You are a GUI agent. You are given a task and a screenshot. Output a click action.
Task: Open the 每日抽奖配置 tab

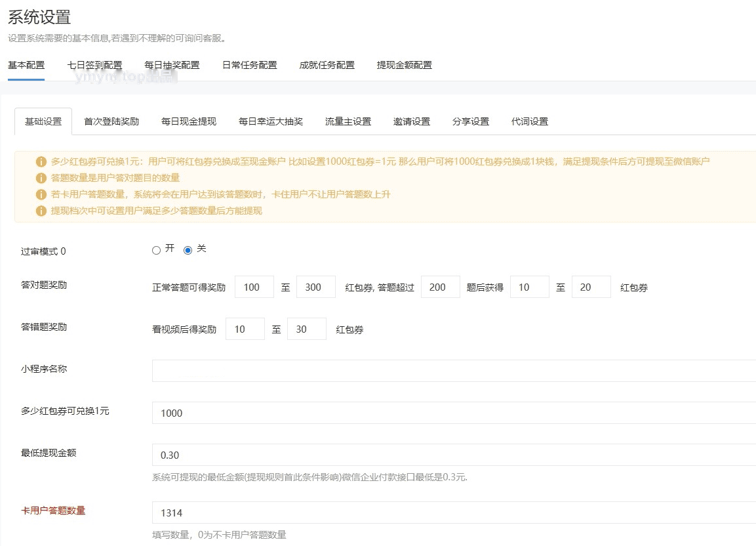point(172,65)
